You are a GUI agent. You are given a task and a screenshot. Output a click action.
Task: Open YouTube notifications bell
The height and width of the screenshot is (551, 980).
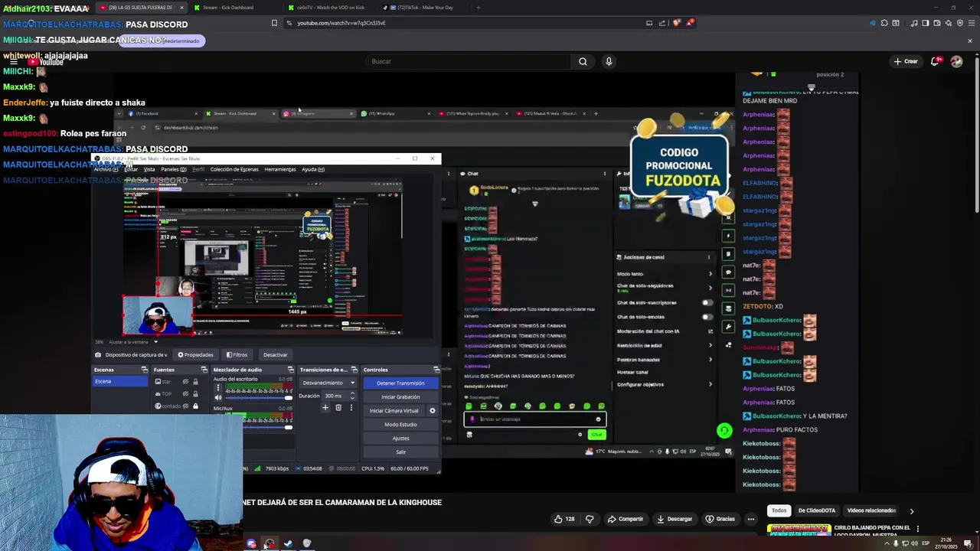(x=935, y=61)
